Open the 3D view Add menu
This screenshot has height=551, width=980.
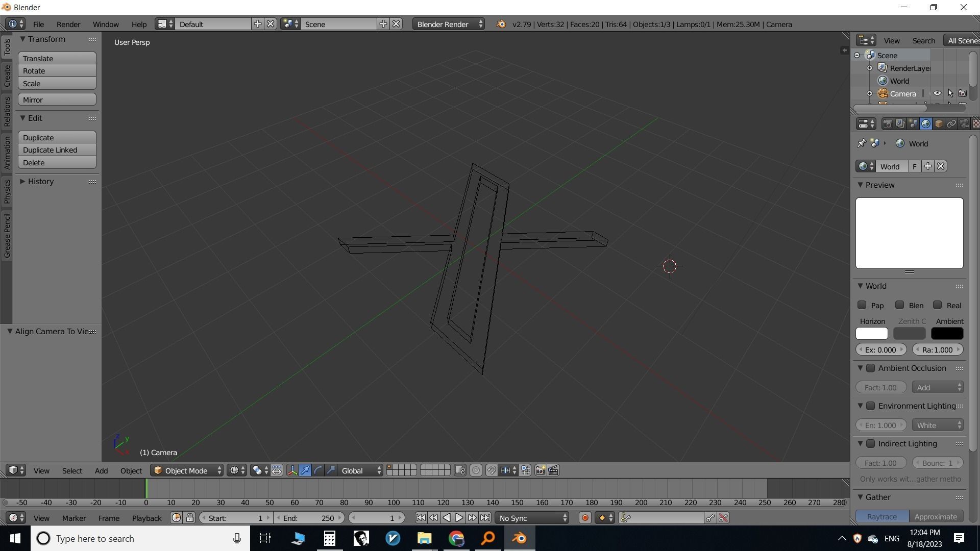[x=101, y=470]
